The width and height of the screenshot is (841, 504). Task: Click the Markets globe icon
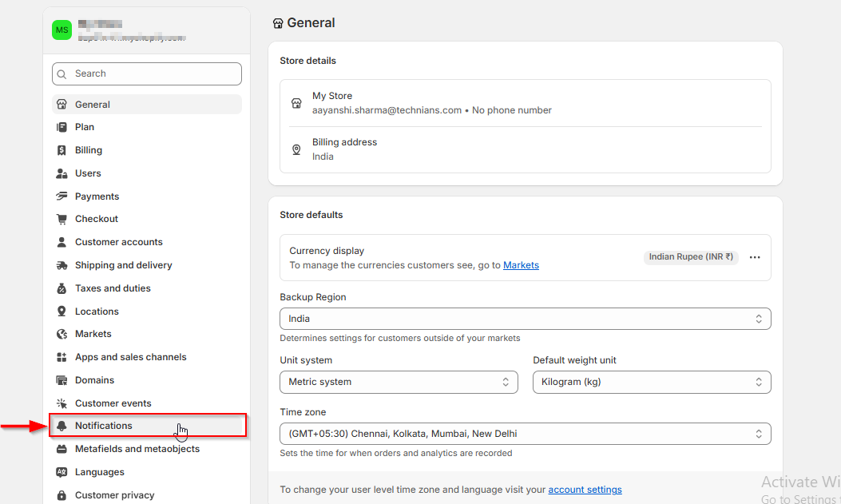point(61,334)
